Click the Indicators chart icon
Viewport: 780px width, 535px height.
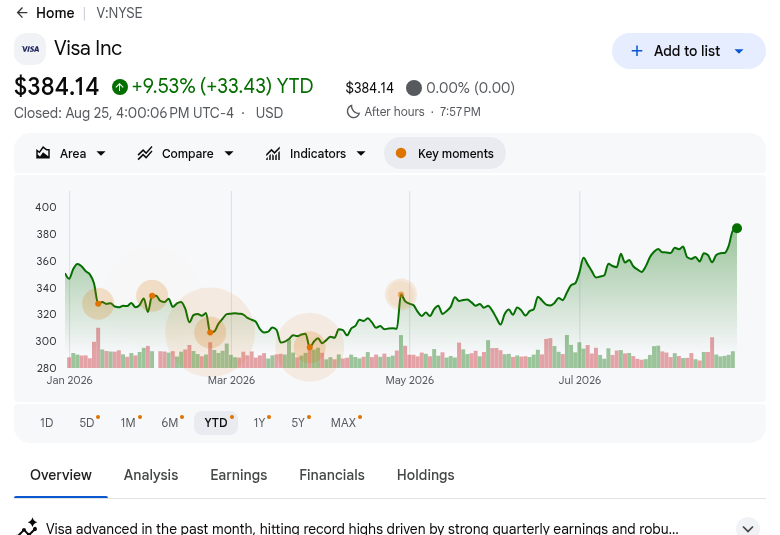(x=273, y=153)
